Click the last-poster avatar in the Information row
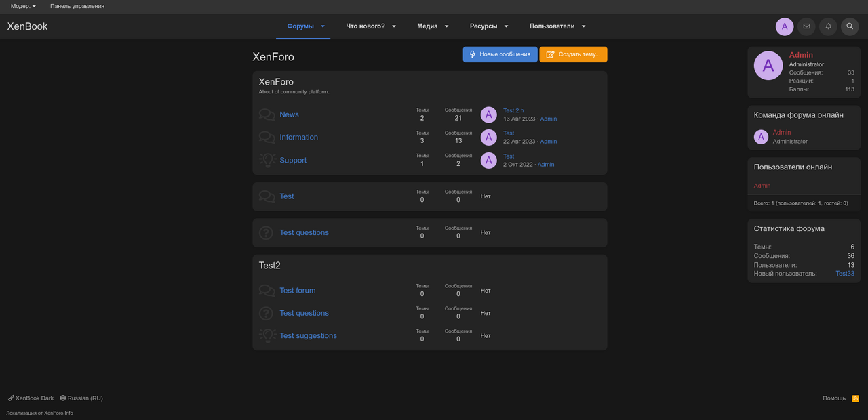This screenshot has width=868, height=420. (x=489, y=138)
